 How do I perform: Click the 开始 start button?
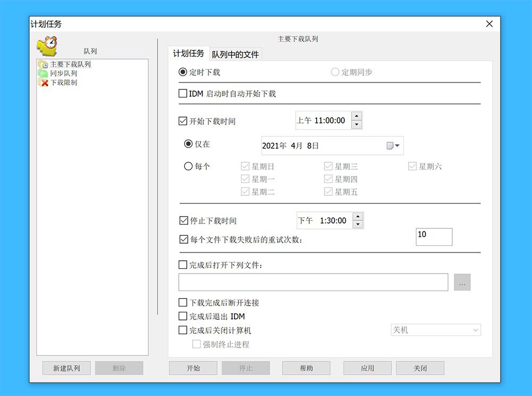tap(193, 368)
